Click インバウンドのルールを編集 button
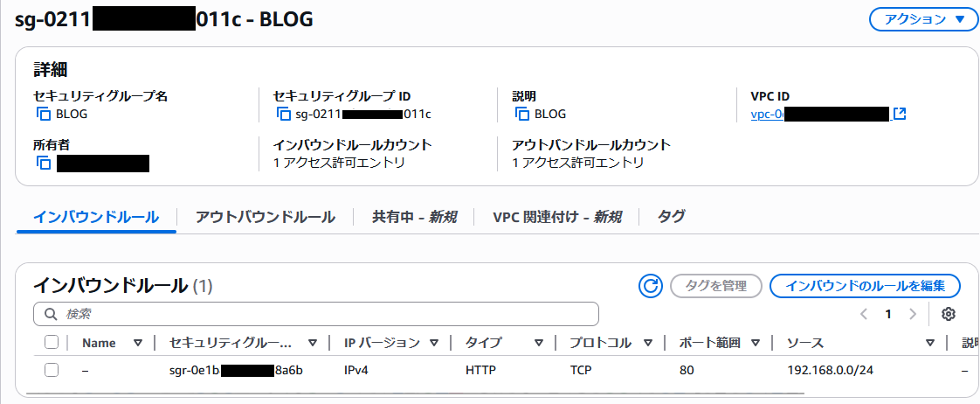Screen dimensions: 980x404 point(865,285)
